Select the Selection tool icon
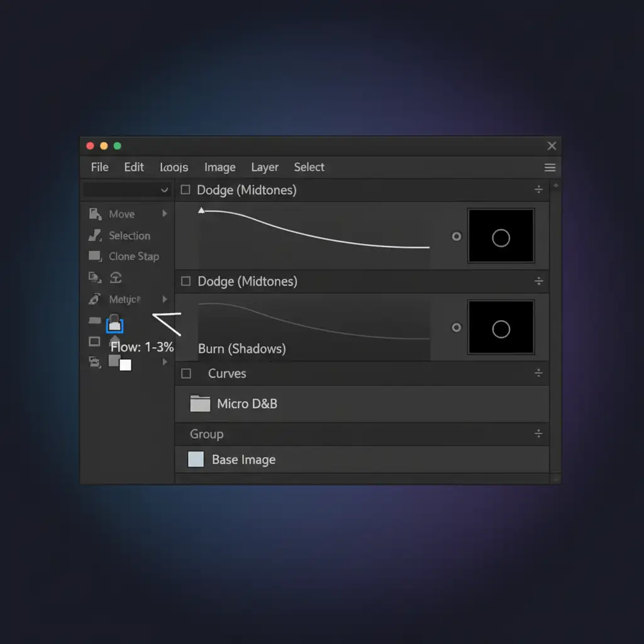644x644 pixels. pyautogui.click(x=95, y=236)
